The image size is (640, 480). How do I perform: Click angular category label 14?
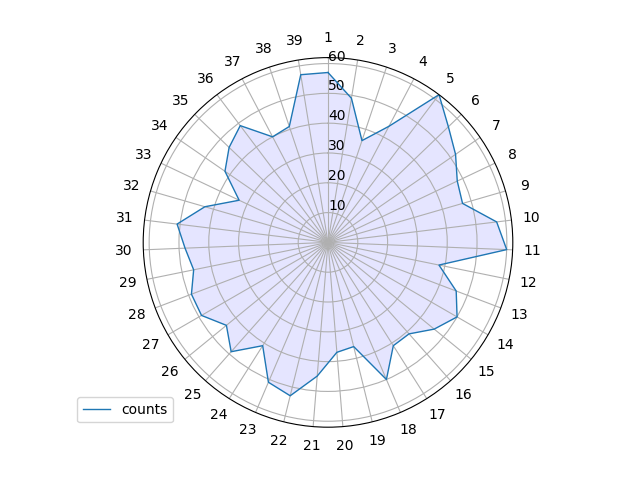click(x=505, y=344)
